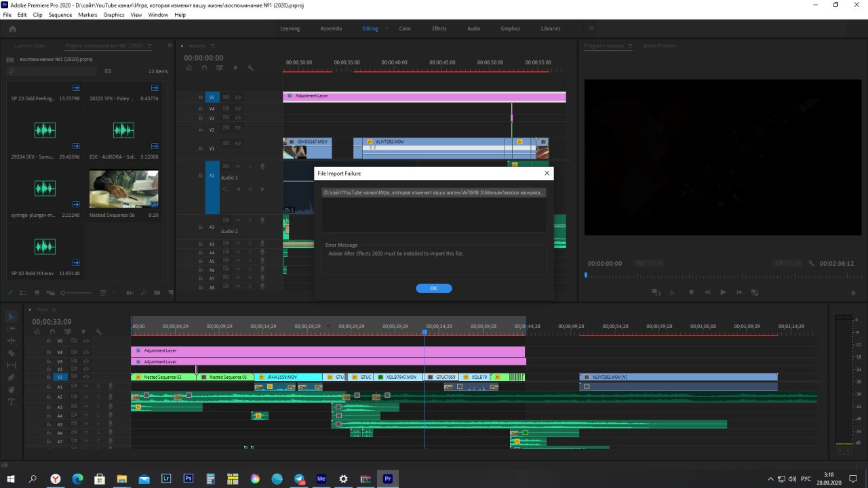The height and width of the screenshot is (488, 868).
Task: Switch to Media Browser tab
Action: 660,46
